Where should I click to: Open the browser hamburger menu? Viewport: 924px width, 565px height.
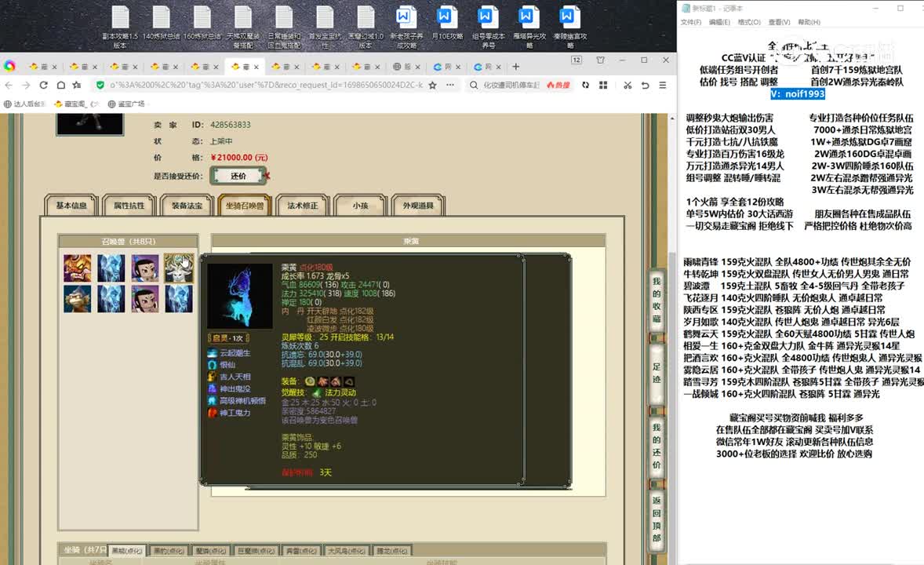(663, 86)
